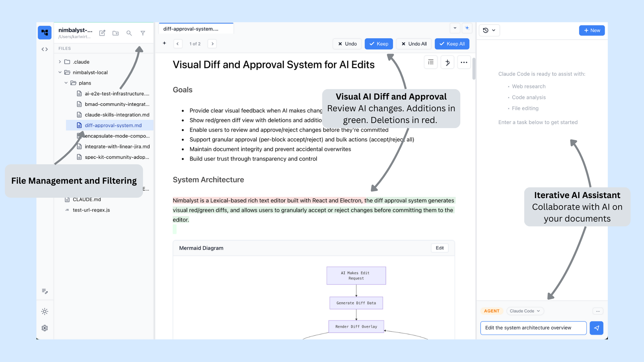Go to next diff change arrow

tap(212, 44)
